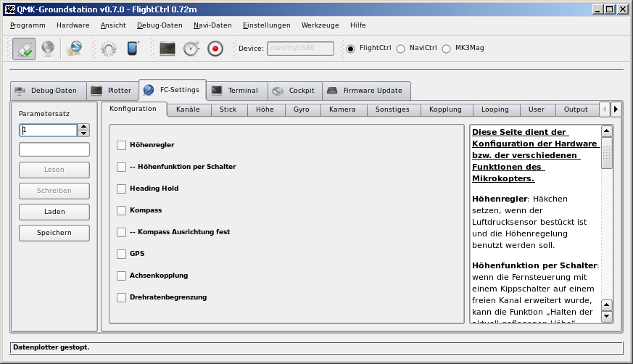
Task: Open the Werkzeuge menu
Action: 320,25
